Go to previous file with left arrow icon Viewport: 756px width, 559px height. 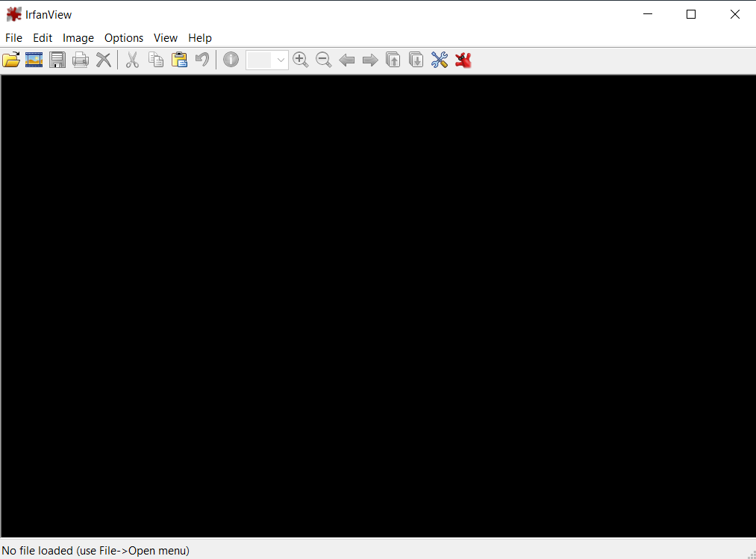click(x=347, y=60)
